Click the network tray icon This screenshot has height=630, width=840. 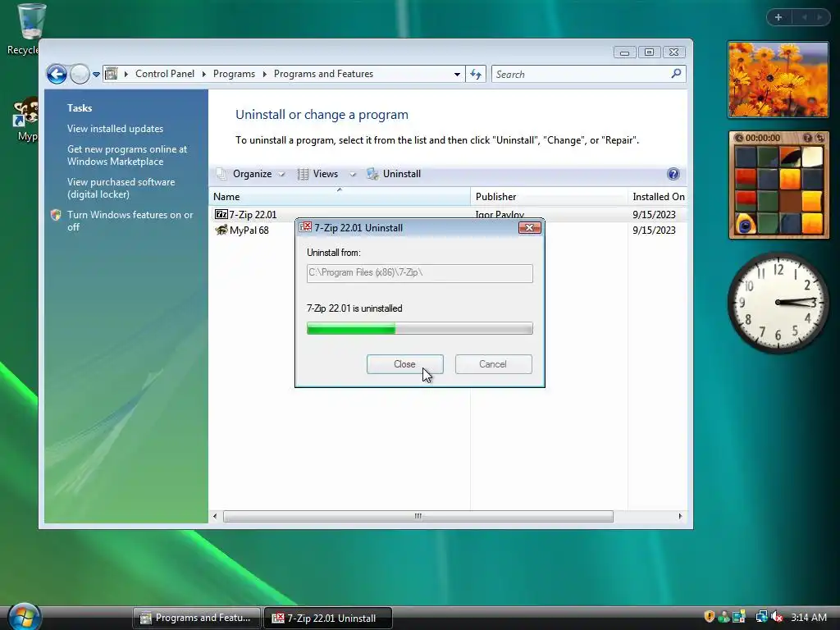761,617
